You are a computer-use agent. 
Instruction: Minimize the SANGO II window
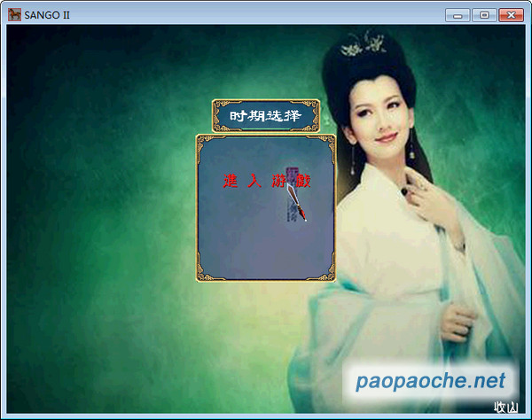tap(458, 15)
